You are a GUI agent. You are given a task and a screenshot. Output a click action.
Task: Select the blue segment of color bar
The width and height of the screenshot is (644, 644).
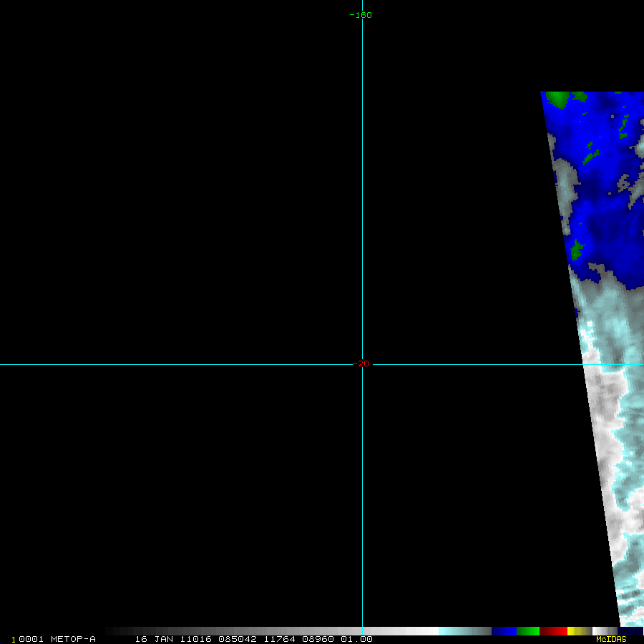tap(504, 631)
